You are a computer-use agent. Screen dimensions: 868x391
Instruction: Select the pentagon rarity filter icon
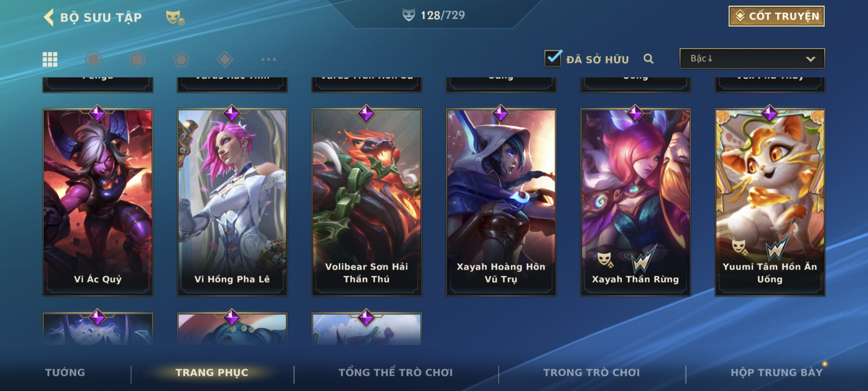pos(181,59)
